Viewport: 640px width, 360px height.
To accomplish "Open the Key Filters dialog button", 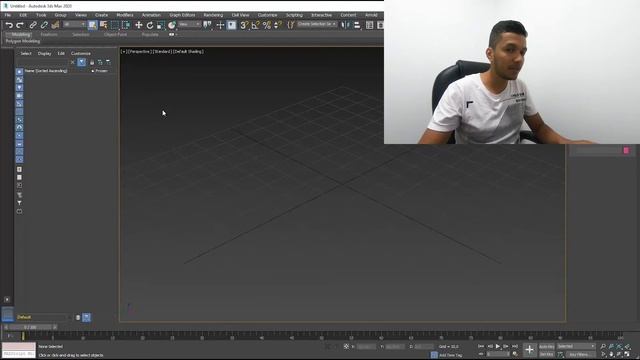I will coord(580,354).
